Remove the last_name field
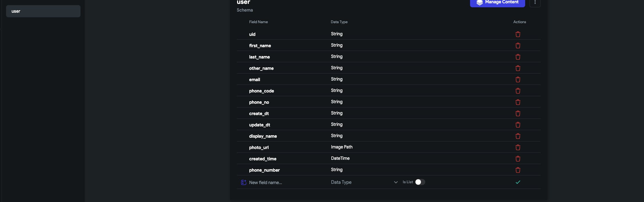This screenshot has height=202, width=644. tap(518, 57)
